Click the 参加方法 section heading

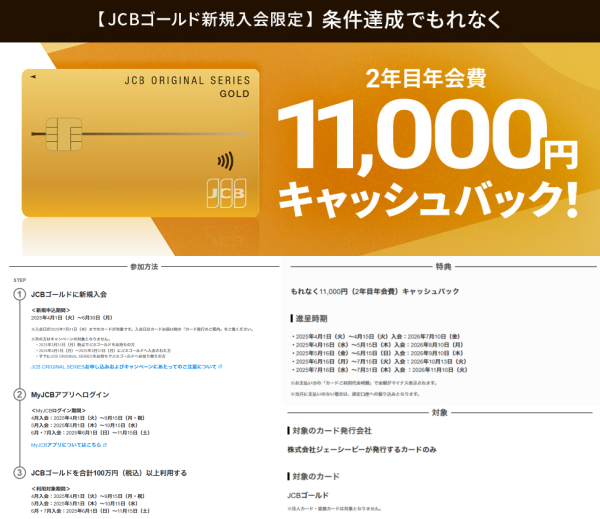click(144, 267)
